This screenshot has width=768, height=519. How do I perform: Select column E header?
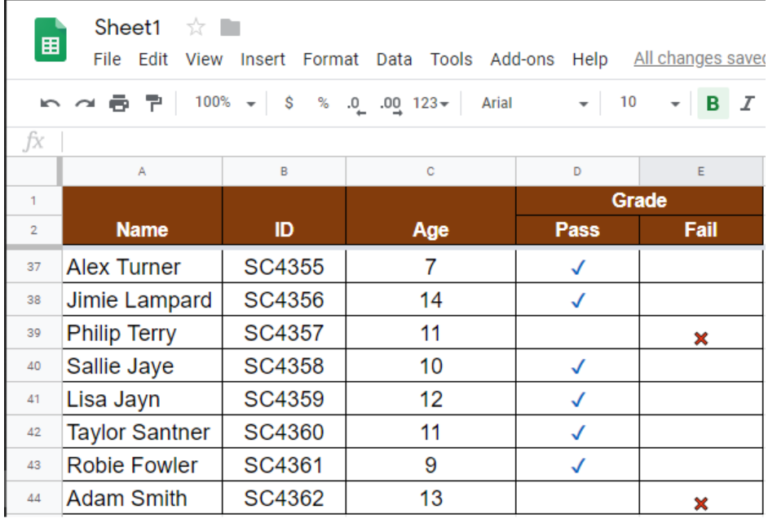coord(701,171)
